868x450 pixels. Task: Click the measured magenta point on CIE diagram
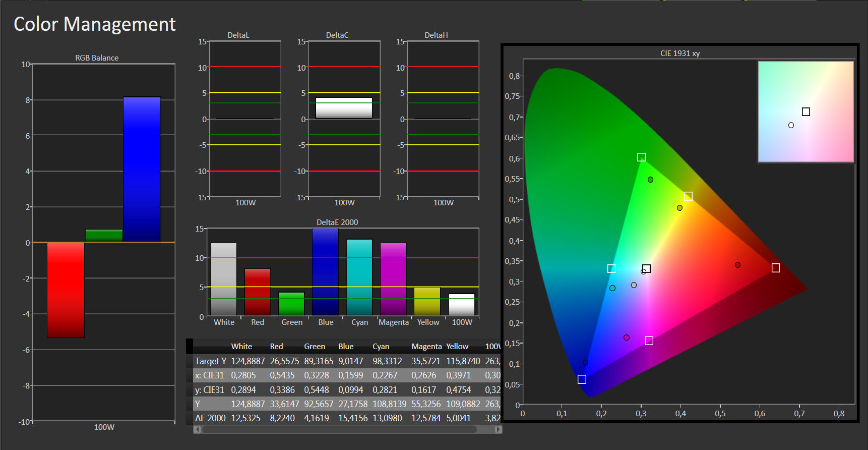tap(627, 337)
